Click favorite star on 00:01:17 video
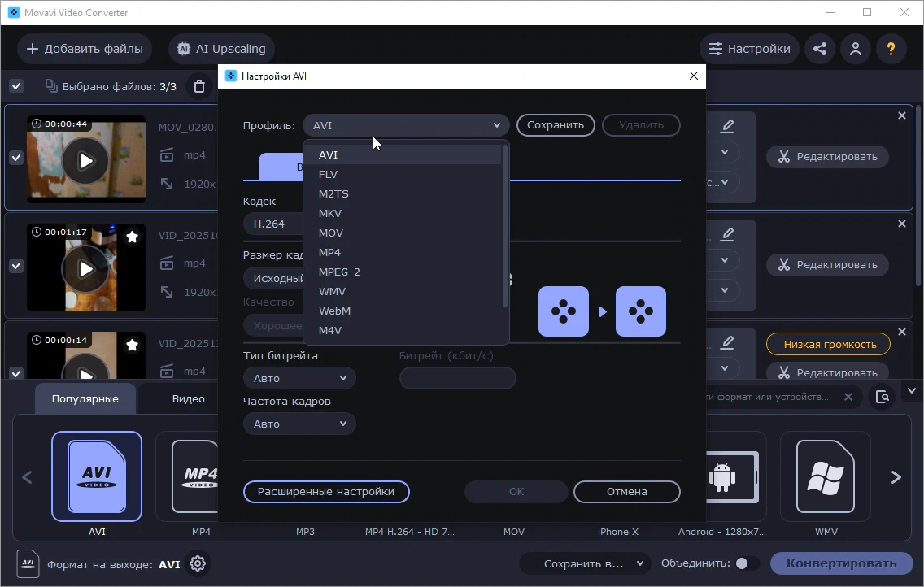Screen dimensions: 924x587 [x=132, y=237]
